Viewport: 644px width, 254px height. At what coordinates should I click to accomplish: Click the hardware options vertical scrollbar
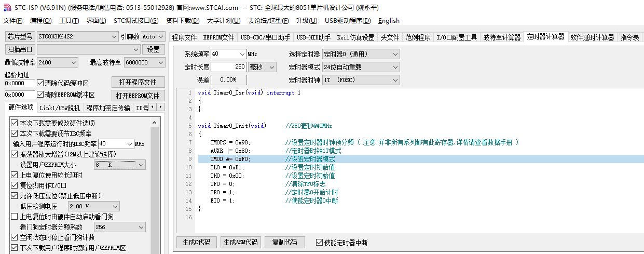click(154, 186)
